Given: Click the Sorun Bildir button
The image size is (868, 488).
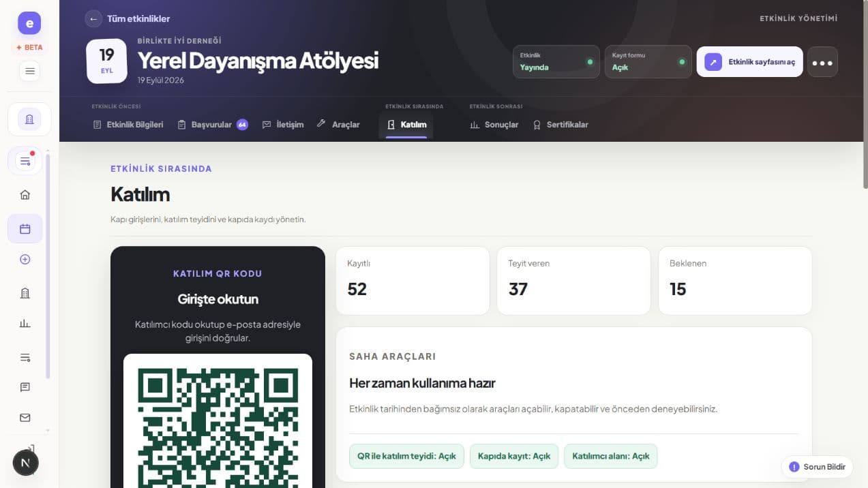Looking at the screenshot, I should 817,467.
